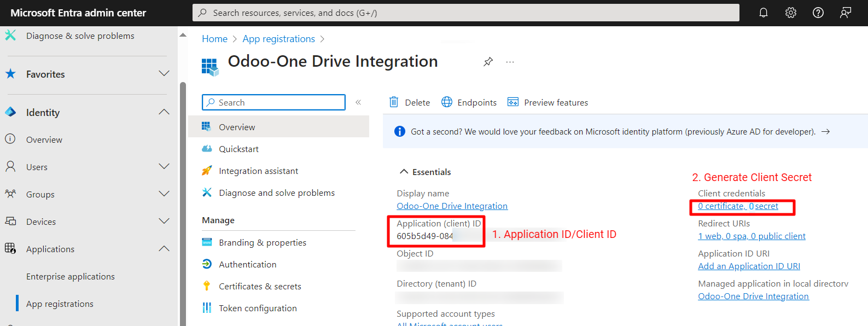Screen dimensions: 868x326
Task: Click Add an Application ID URI link
Action: (x=749, y=266)
